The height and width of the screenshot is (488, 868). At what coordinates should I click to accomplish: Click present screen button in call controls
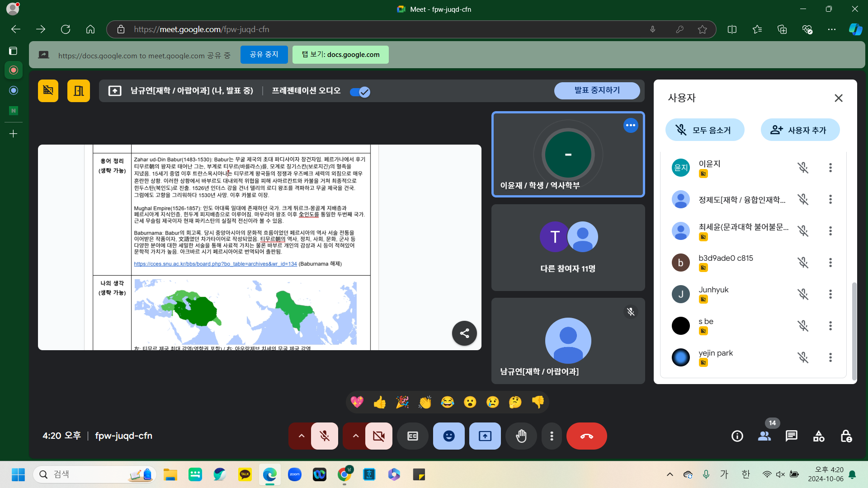click(485, 436)
